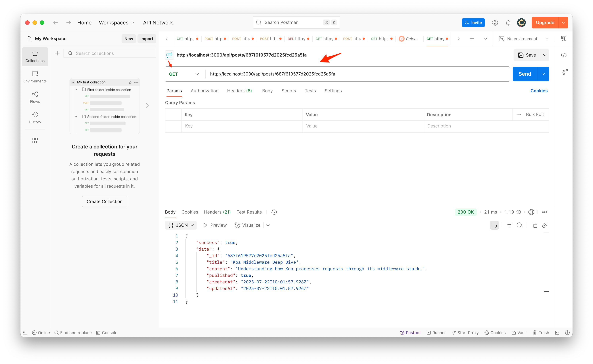Select the Environments sidebar icon
This screenshot has height=364, width=593.
[35, 77]
